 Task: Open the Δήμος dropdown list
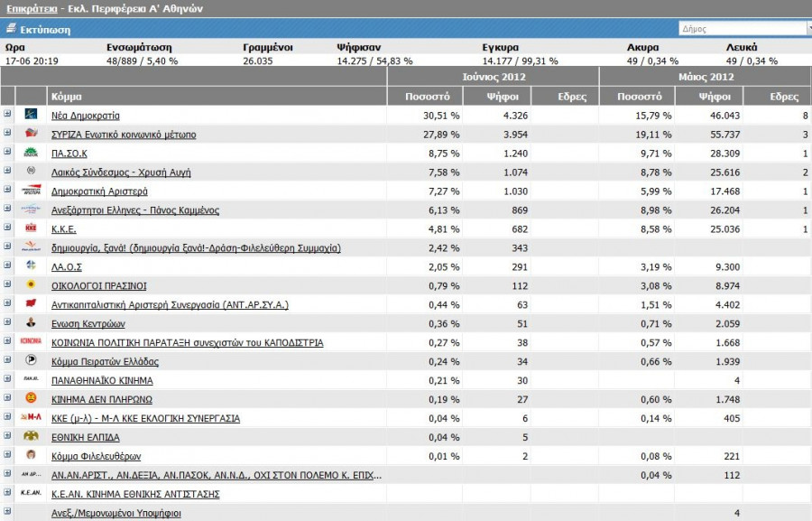[807, 29]
